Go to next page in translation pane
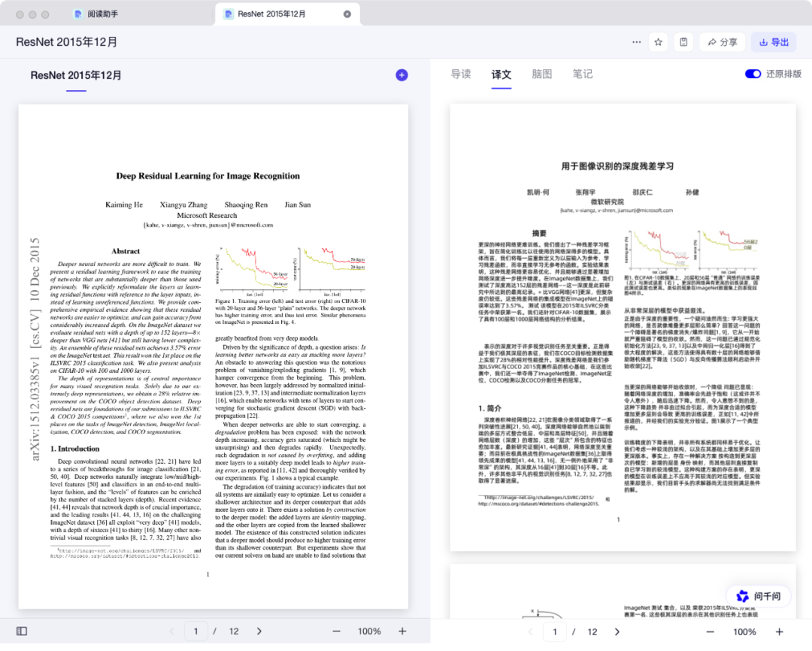This screenshot has width=812, height=651. [617, 632]
